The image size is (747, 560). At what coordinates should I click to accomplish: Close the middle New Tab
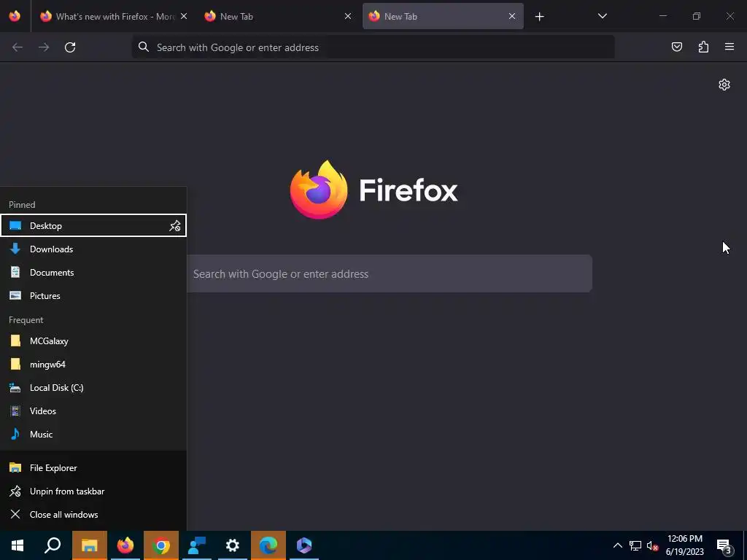coord(348,16)
